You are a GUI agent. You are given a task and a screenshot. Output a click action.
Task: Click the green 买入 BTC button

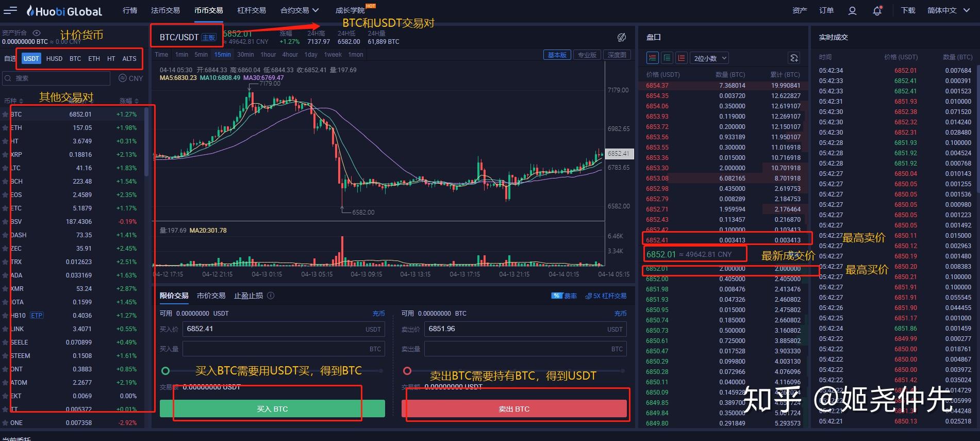click(272, 409)
